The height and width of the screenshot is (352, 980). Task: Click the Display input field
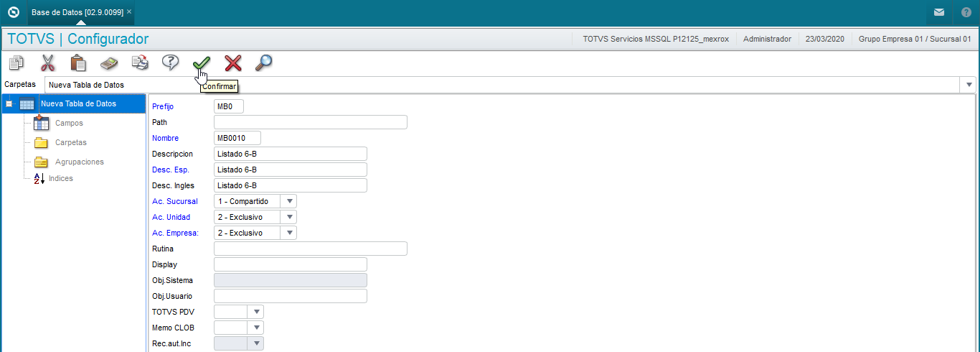click(291, 264)
